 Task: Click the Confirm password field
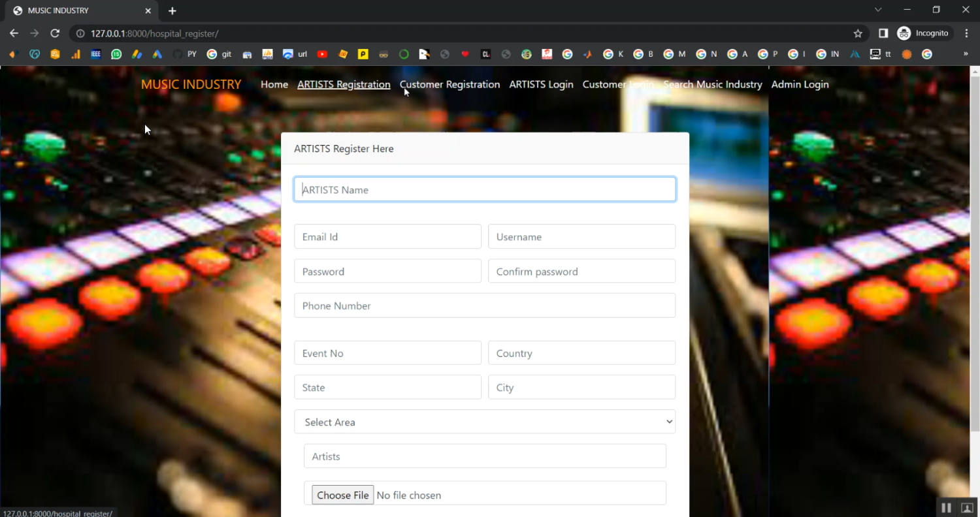pyautogui.click(x=581, y=271)
